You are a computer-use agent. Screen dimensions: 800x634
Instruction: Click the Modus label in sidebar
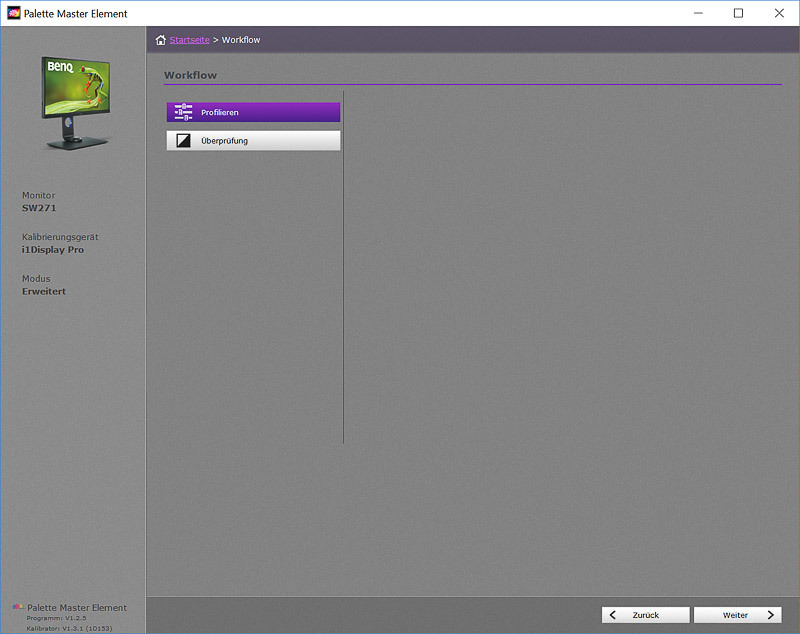click(36, 278)
